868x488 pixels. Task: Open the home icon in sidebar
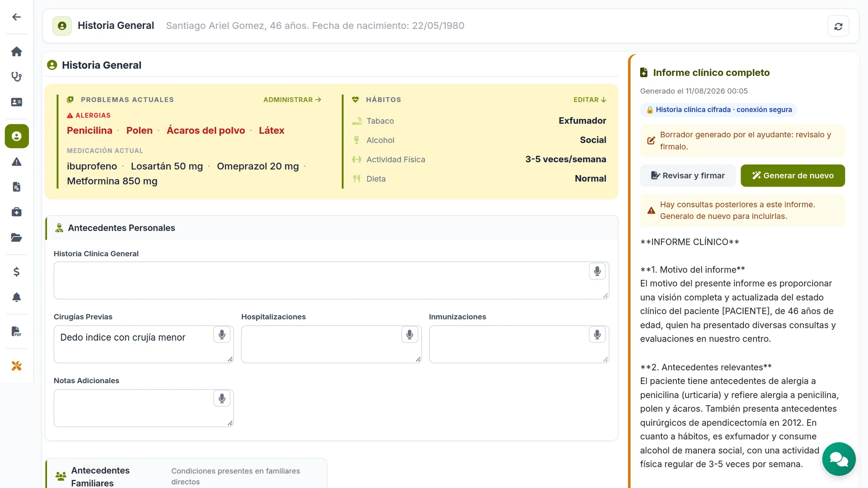[x=17, y=52]
